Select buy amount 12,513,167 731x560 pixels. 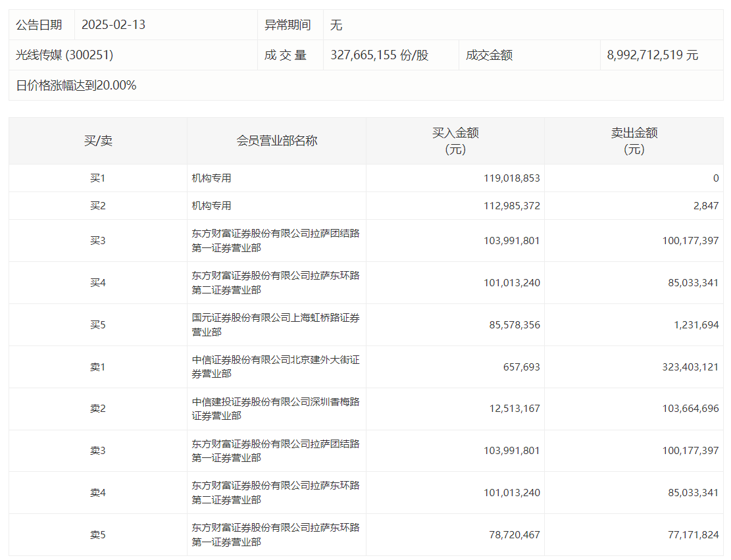[515, 409]
